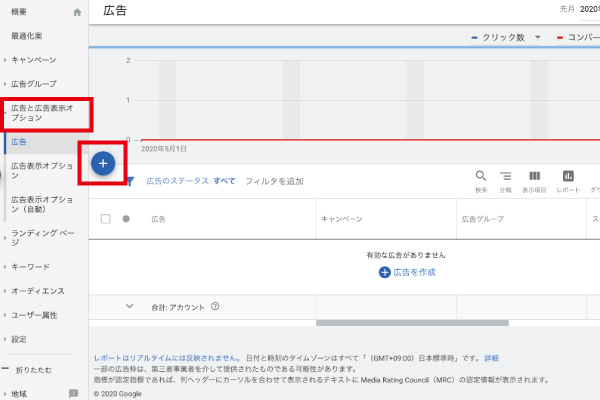Open the 表示項目 columns icon
Viewport: 600px width, 400px height.
[534, 176]
